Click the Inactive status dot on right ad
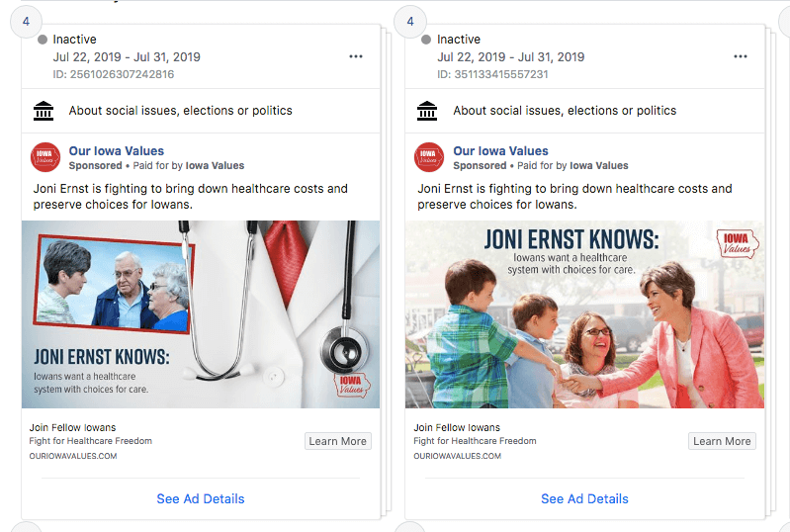This screenshot has height=532, width=790. click(426, 40)
